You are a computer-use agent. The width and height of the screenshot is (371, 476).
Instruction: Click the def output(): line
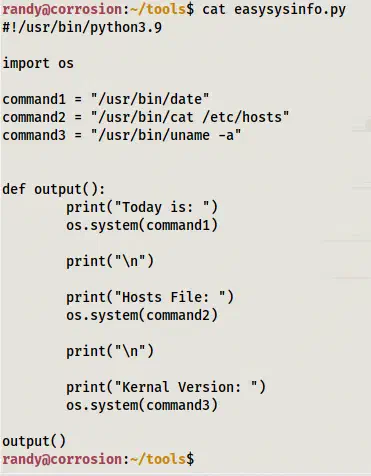tap(54, 189)
